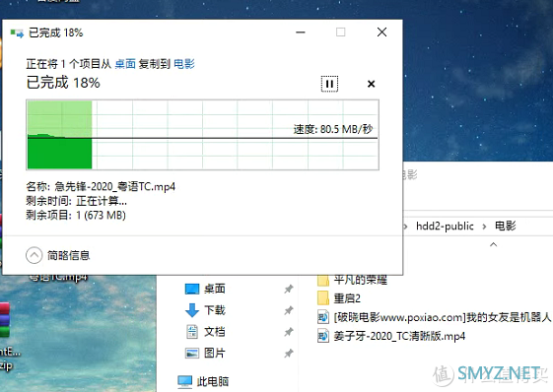Select 姜子牙-2020_TC清晰版.mp4 file

coord(399,336)
